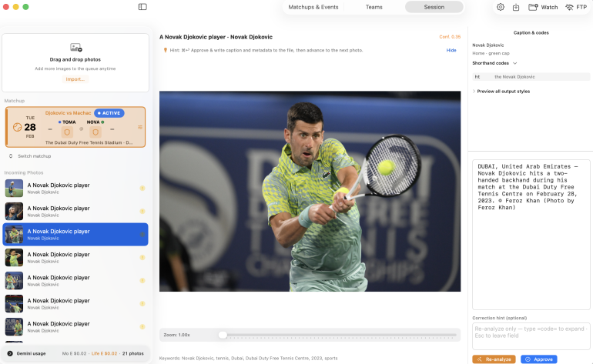Click in the caption text area
The width and height of the screenshot is (593, 364).
[x=531, y=235]
